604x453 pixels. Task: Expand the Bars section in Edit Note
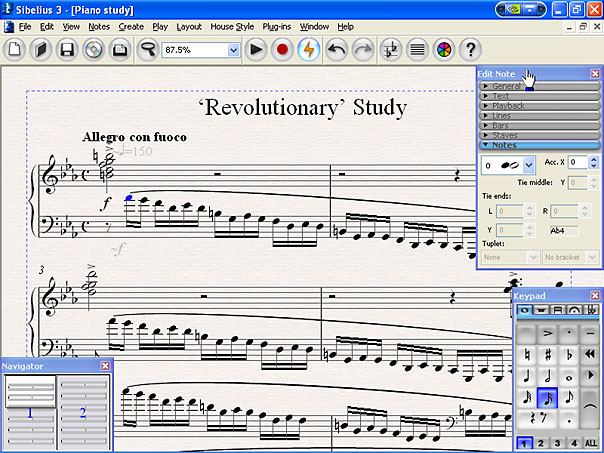(x=539, y=125)
